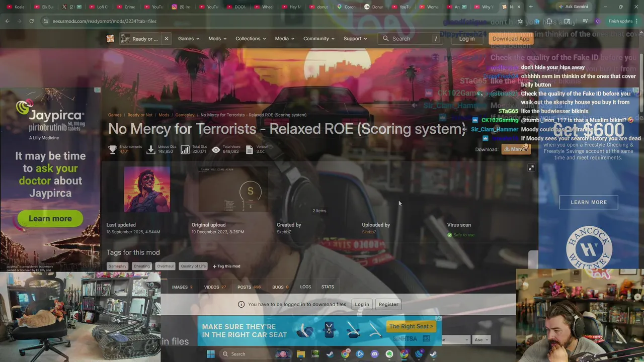
Task: Open a new browser tab
Action: (531, 7)
